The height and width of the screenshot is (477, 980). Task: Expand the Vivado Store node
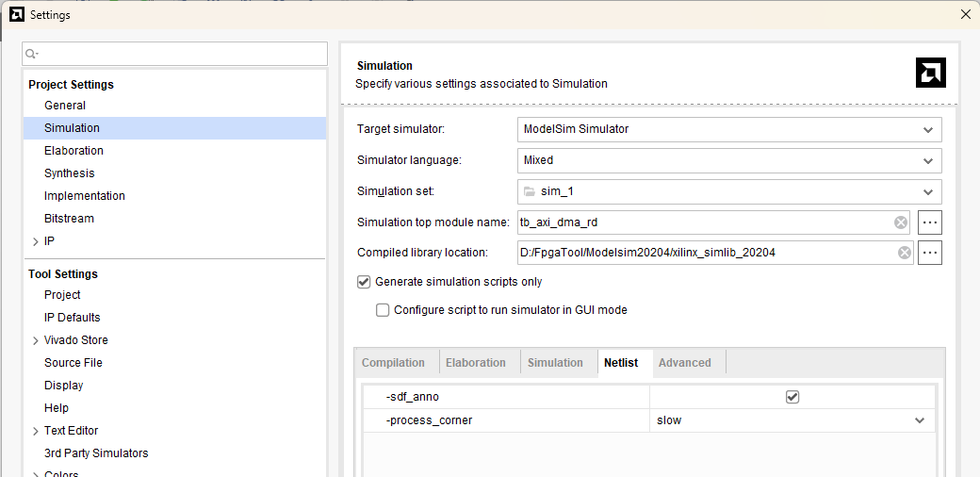(x=36, y=340)
